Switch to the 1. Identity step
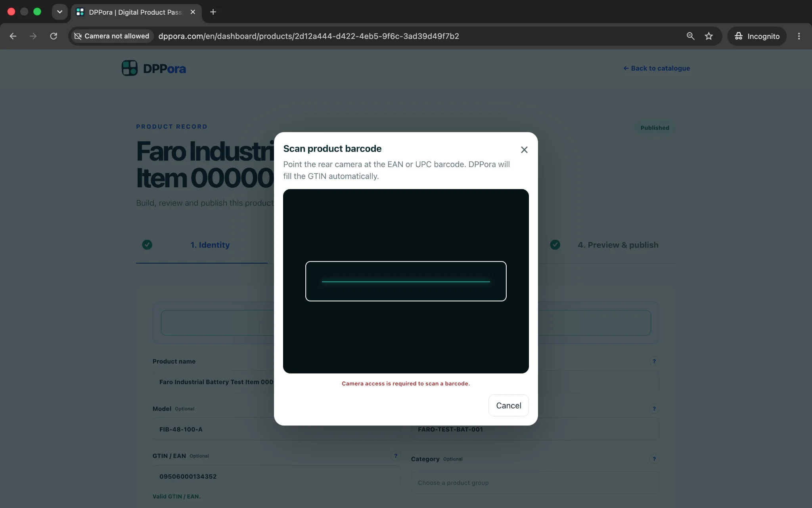This screenshot has width=812, height=508. pyautogui.click(x=210, y=245)
